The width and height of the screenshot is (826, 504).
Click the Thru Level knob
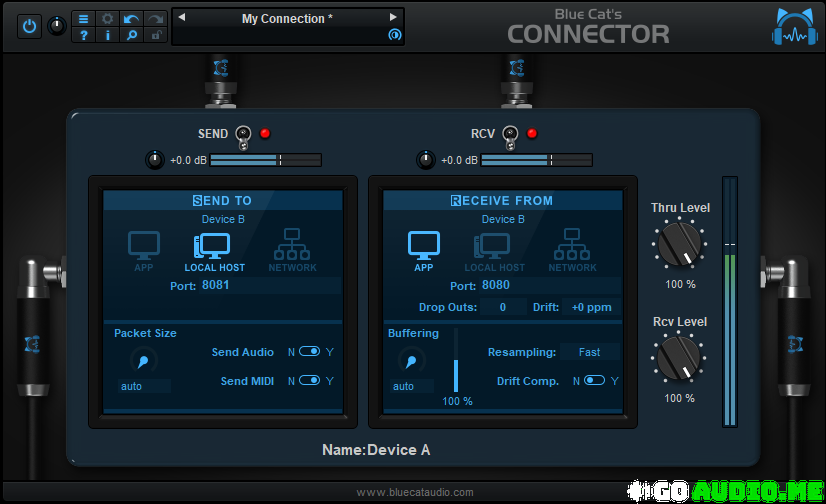tap(680, 243)
